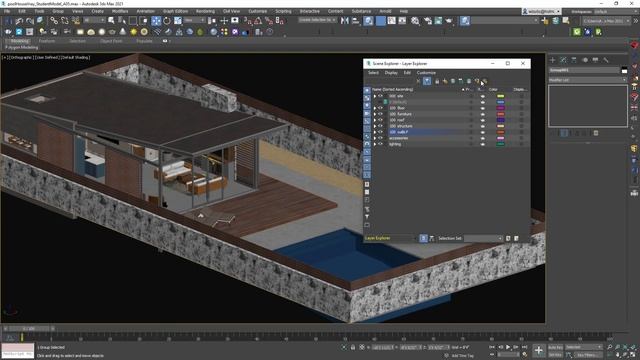Toggle the Snaps 3 button

click(x=248, y=20)
